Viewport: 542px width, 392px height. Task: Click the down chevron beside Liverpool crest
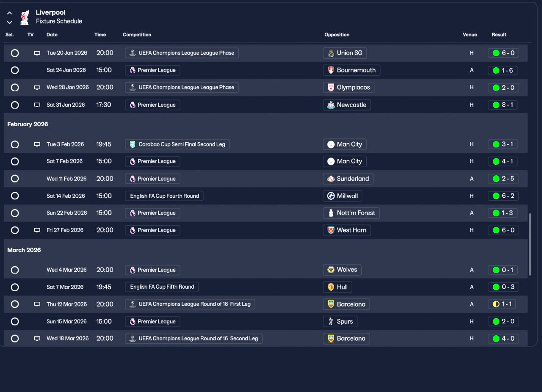coord(9,22)
